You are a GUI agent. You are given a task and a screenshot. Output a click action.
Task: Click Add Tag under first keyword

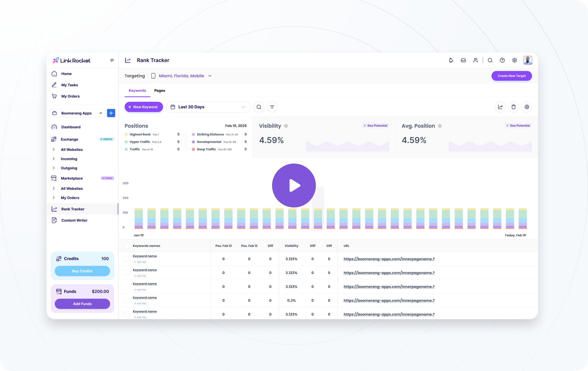[x=140, y=262]
